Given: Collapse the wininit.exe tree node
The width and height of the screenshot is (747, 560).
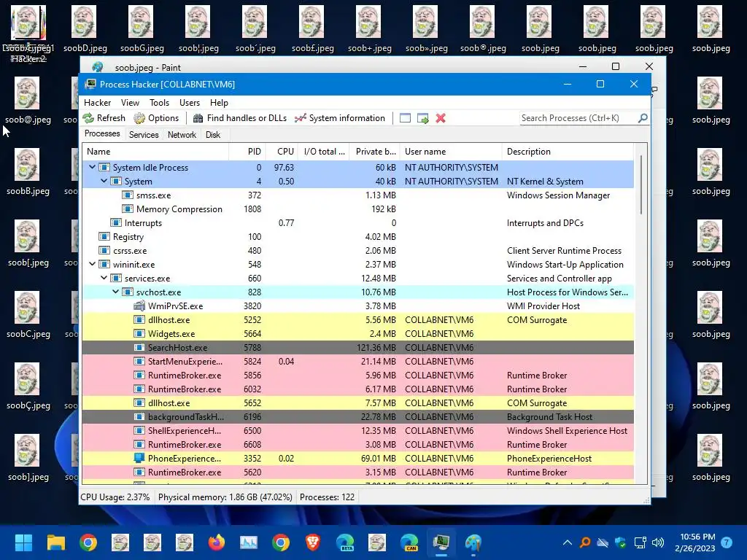Looking at the screenshot, I should pyautogui.click(x=93, y=264).
